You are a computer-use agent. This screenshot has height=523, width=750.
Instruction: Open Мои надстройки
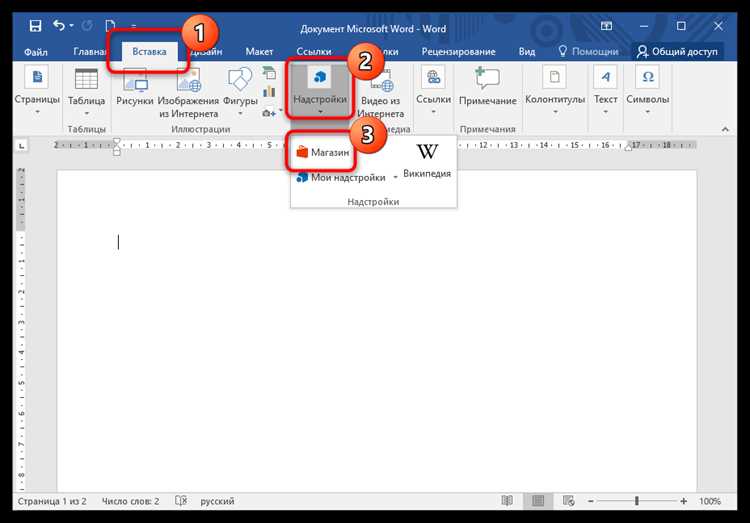[342, 178]
